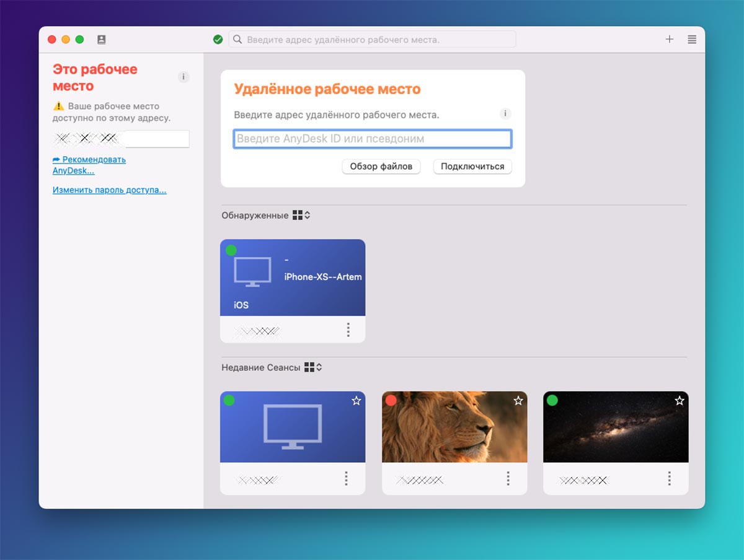Toggle favorite star on blue monitor session
The height and width of the screenshot is (560, 744).
point(356,401)
